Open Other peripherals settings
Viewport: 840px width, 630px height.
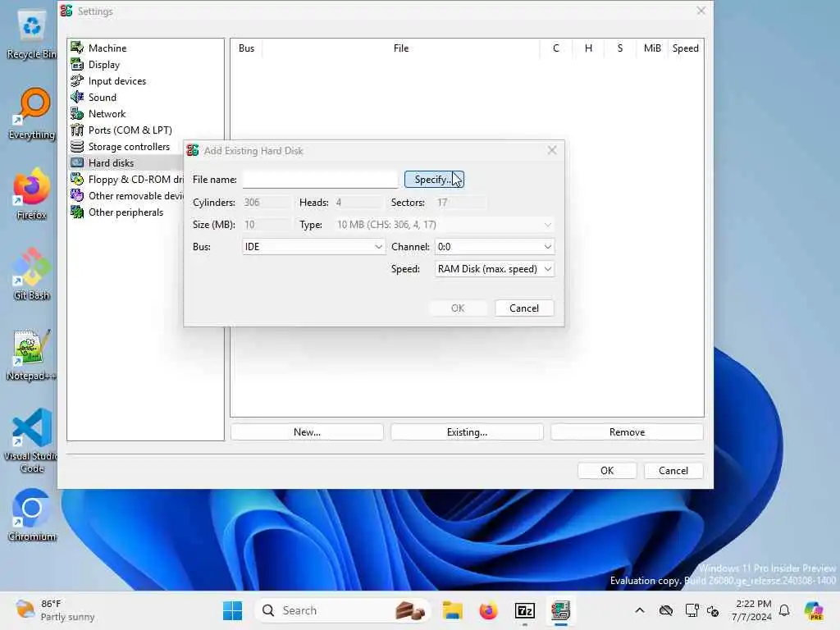(x=126, y=212)
